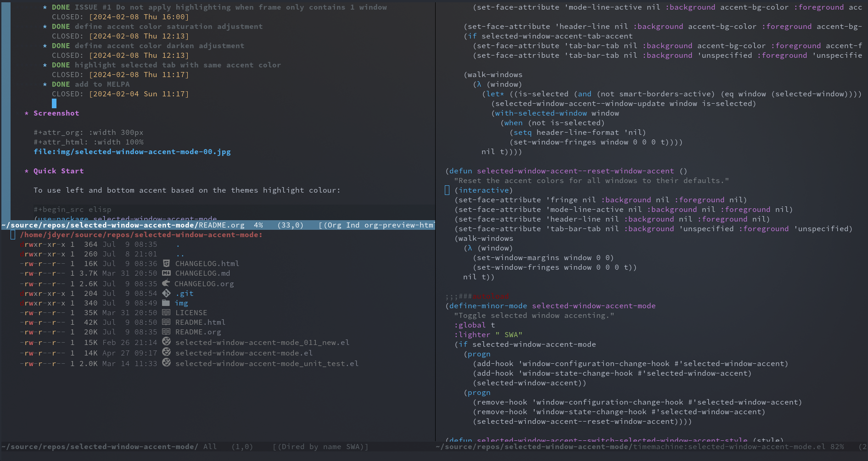Click the 4% position indicator in mode line
Screen dimensions: 868x461
point(258,225)
